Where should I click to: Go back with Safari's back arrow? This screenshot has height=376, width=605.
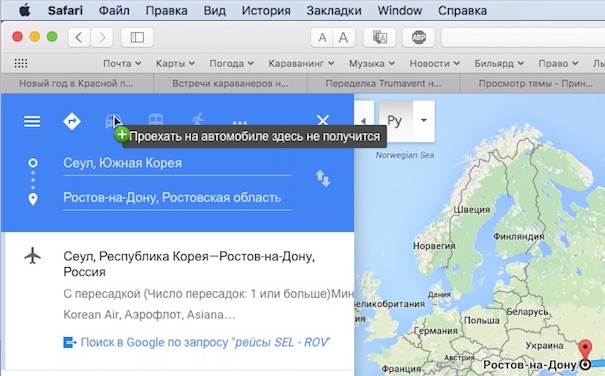click(x=79, y=37)
